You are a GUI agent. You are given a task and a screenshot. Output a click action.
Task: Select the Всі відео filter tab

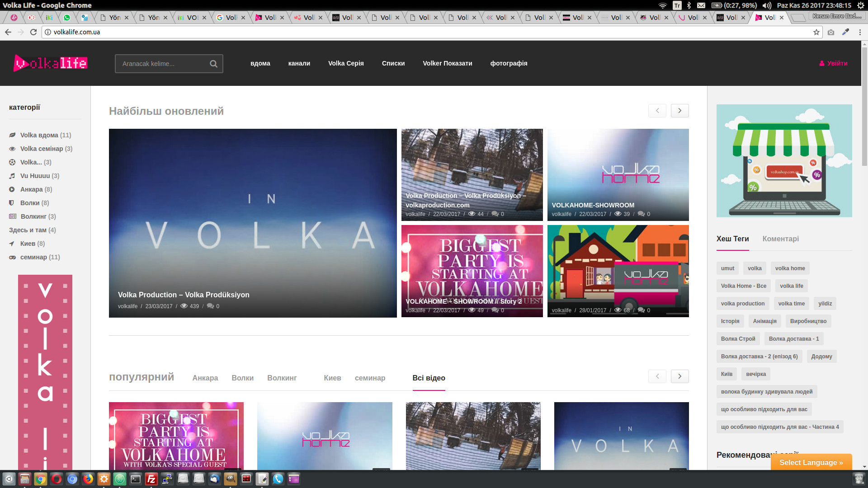[429, 378]
